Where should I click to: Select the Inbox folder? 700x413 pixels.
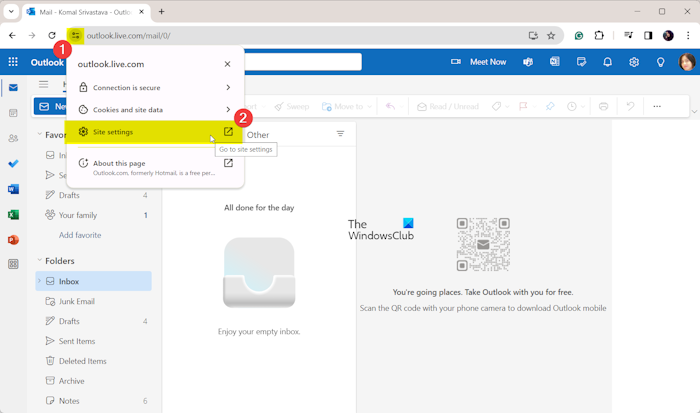pyautogui.click(x=93, y=281)
